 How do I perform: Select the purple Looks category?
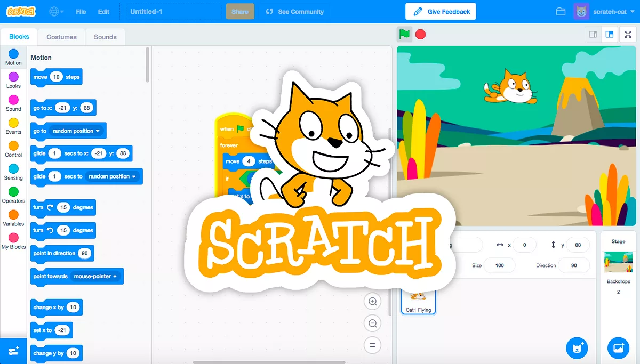13,80
